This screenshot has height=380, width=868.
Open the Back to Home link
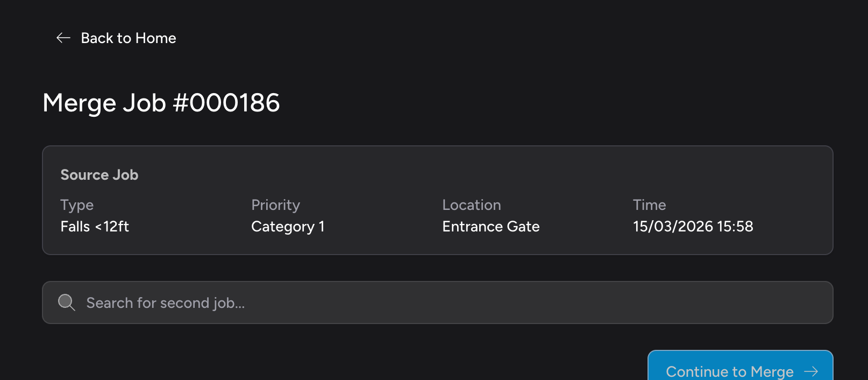[x=129, y=38]
